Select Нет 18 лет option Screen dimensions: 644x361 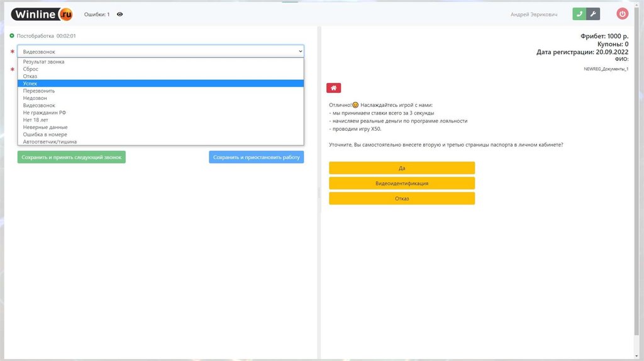[x=36, y=119]
